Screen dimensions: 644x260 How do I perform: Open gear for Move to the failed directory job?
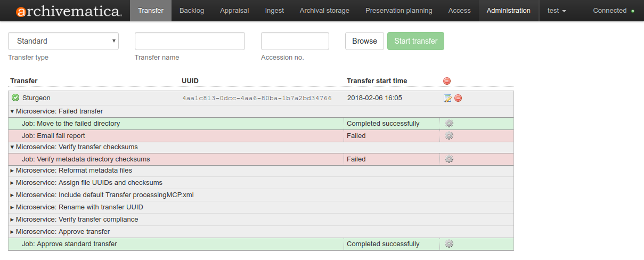point(449,124)
